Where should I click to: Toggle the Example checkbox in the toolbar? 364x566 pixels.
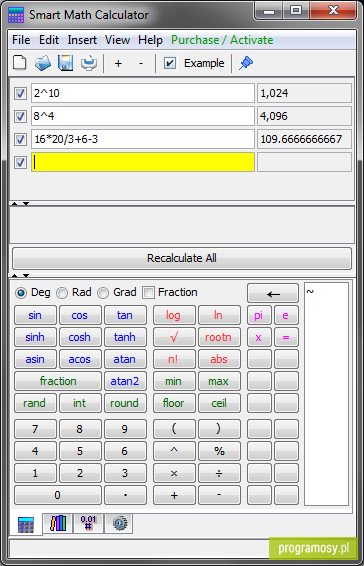click(x=169, y=63)
